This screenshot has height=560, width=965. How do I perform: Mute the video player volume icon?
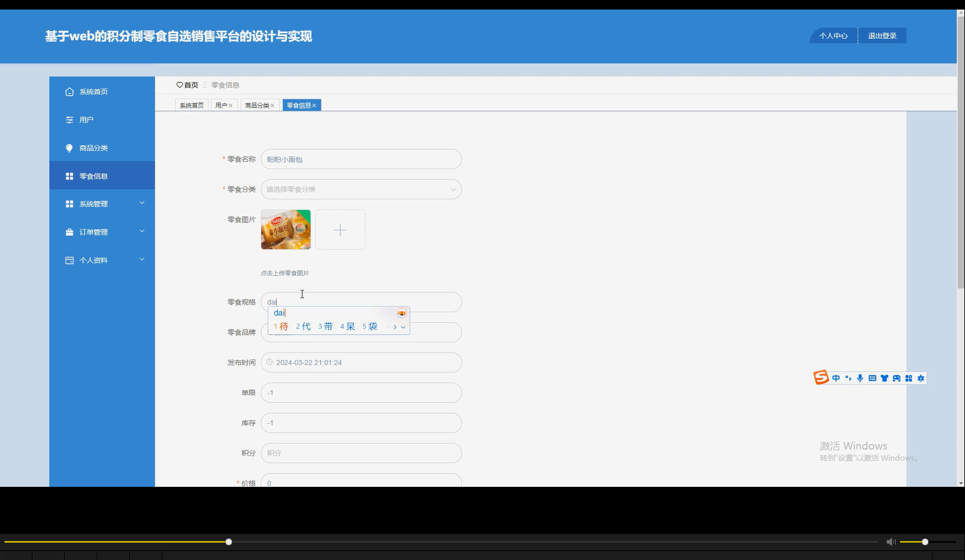point(891,542)
